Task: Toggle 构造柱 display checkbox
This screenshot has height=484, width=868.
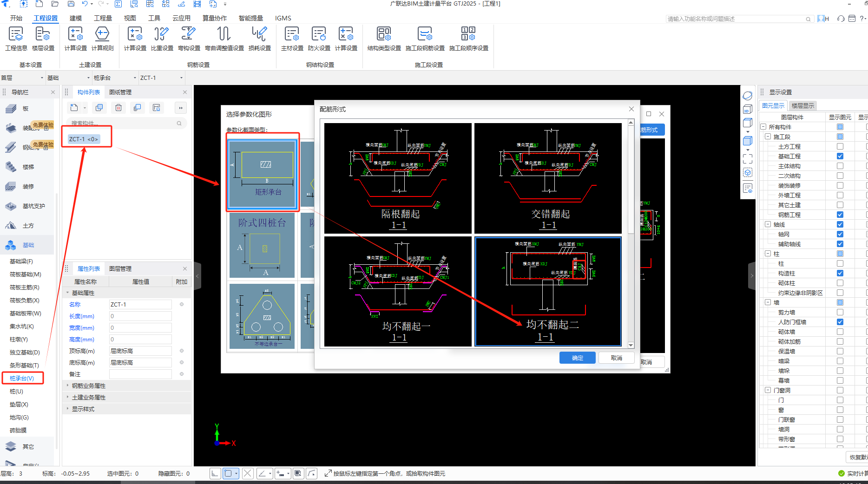Action: [x=840, y=273]
